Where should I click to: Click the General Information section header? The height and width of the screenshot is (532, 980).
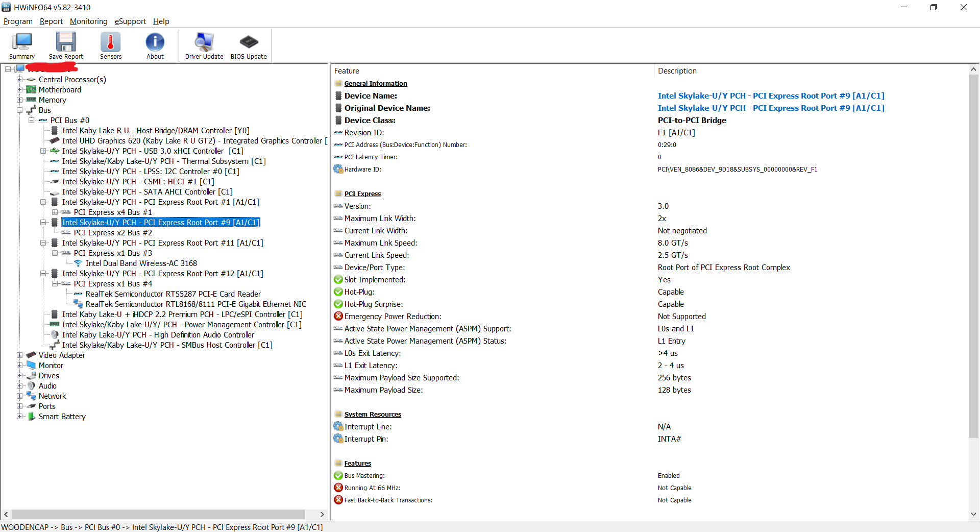click(x=376, y=84)
